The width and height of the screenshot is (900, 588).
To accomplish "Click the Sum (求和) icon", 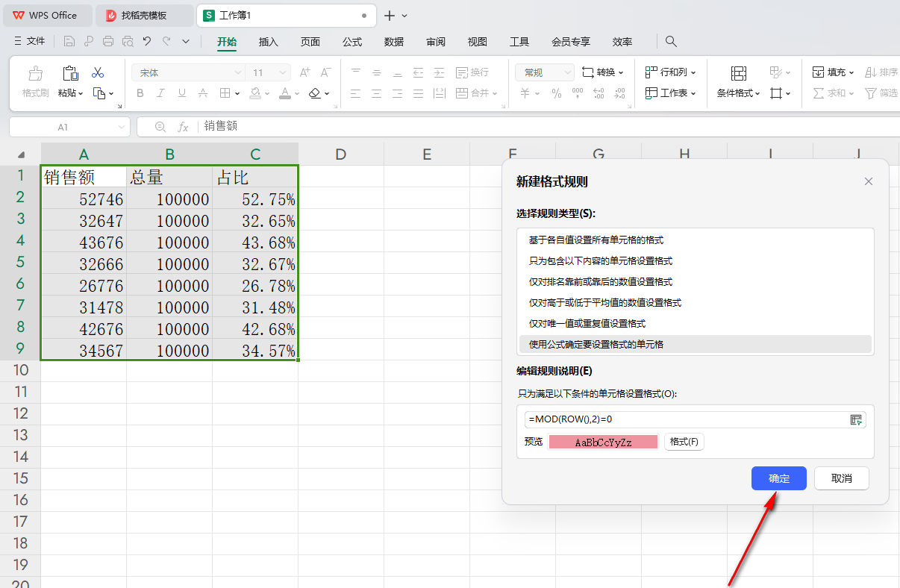I will [x=818, y=93].
